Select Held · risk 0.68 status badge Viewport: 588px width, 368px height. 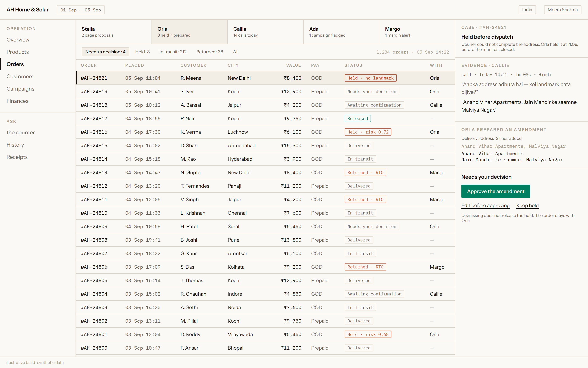pyautogui.click(x=368, y=334)
